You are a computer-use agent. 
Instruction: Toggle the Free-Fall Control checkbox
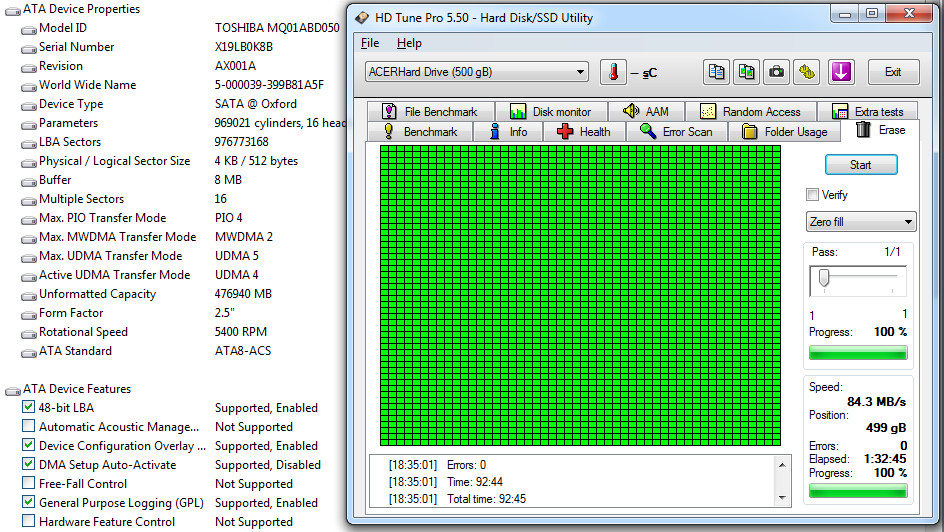pyautogui.click(x=28, y=483)
